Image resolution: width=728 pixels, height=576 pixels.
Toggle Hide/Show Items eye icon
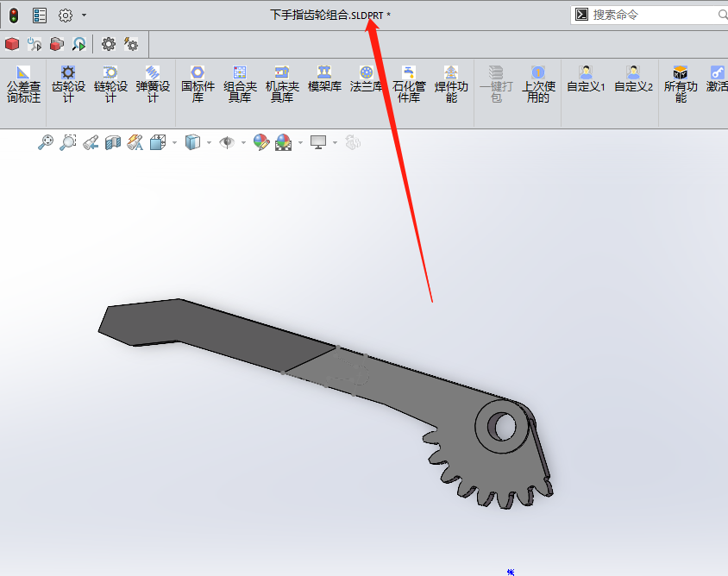click(x=227, y=142)
